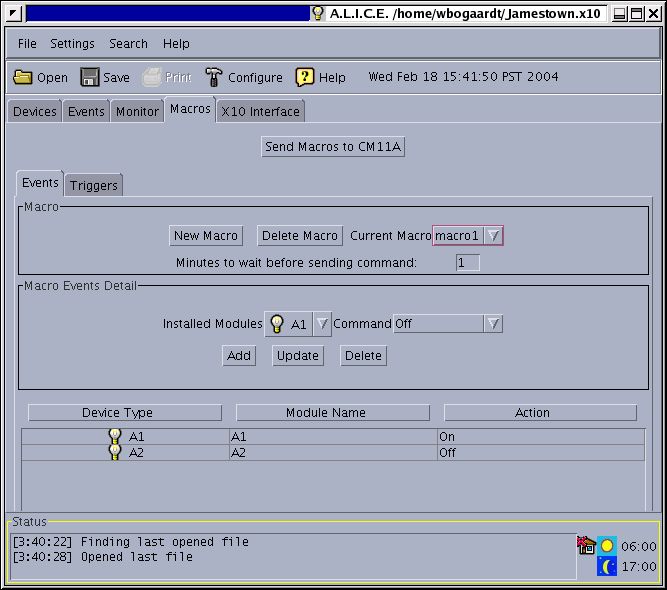Expand the Current Macro dropdown
Viewport: 667px width, 590px height.
[493, 236]
